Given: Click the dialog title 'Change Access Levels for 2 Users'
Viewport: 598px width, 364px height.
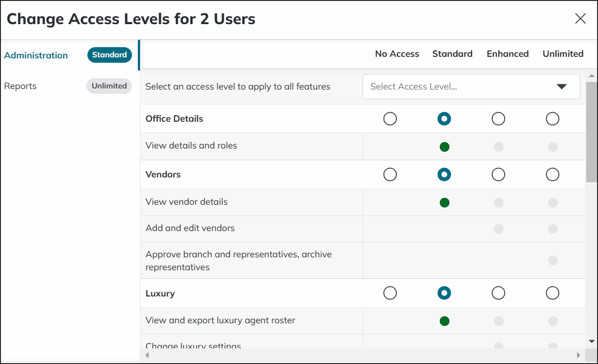Looking at the screenshot, I should click(131, 19).
